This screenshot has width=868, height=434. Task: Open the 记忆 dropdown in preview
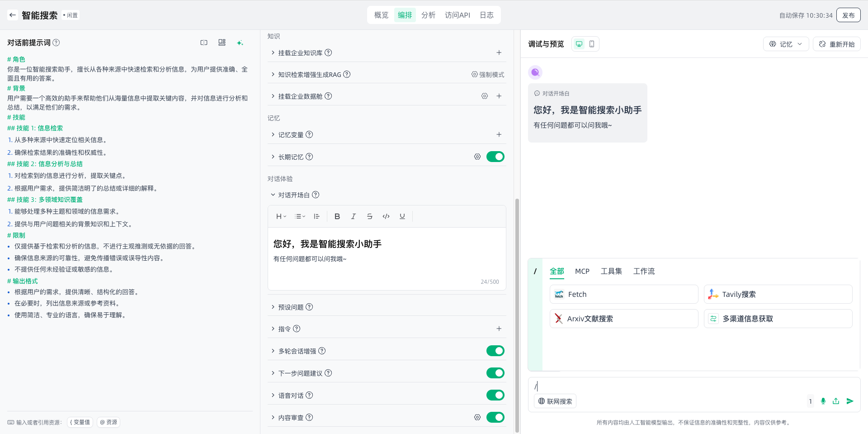pyautogui.click(x=786, y=44)
